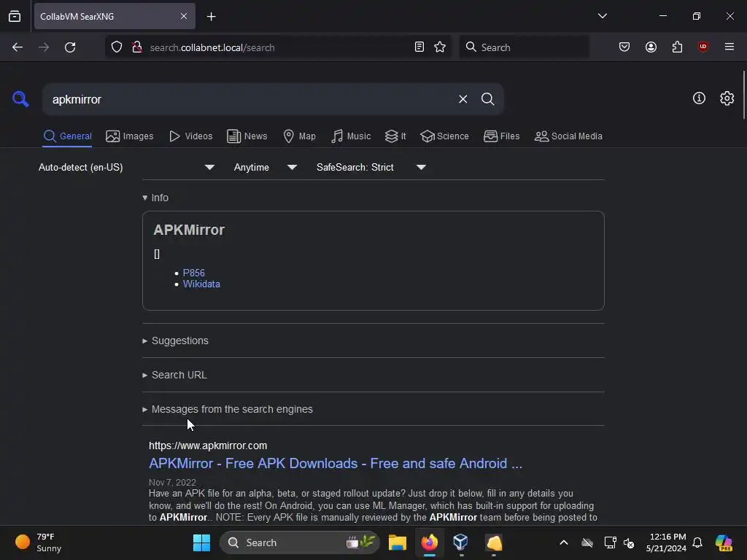Screen dimensions: 747x560
Task: Switch to the Science category tab
Action: pos(444,136)
